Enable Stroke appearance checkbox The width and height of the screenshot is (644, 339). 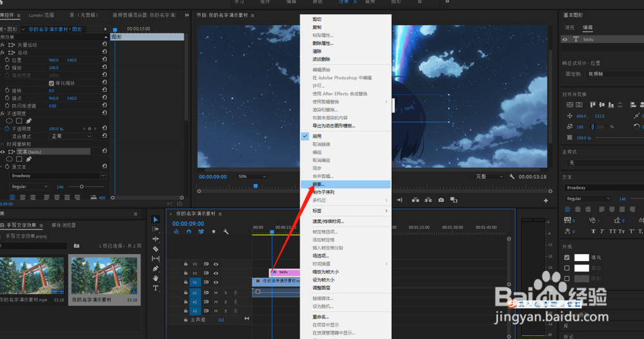pos(567,268)
